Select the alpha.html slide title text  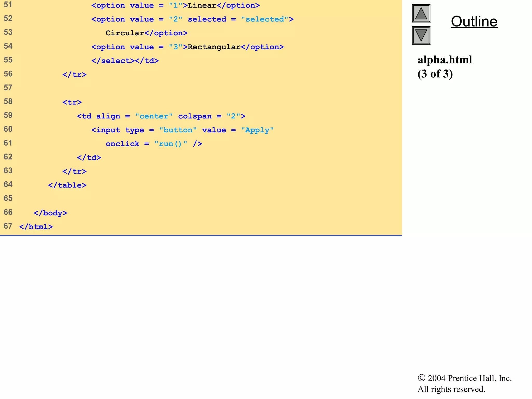click(x=445, y=60)
